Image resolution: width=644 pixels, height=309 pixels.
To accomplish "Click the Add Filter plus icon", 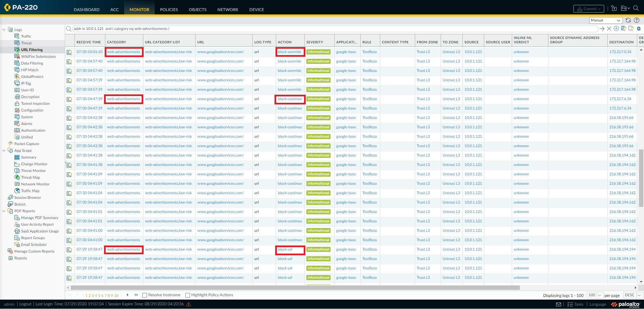I will click(x=616, y=29).
